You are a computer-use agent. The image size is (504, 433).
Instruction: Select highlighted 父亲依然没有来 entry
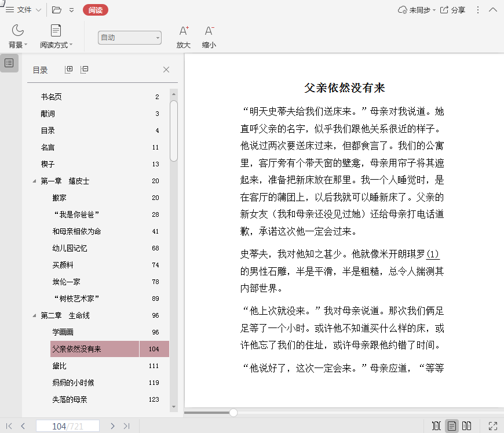pyautogui.click(x=109, y=349)
